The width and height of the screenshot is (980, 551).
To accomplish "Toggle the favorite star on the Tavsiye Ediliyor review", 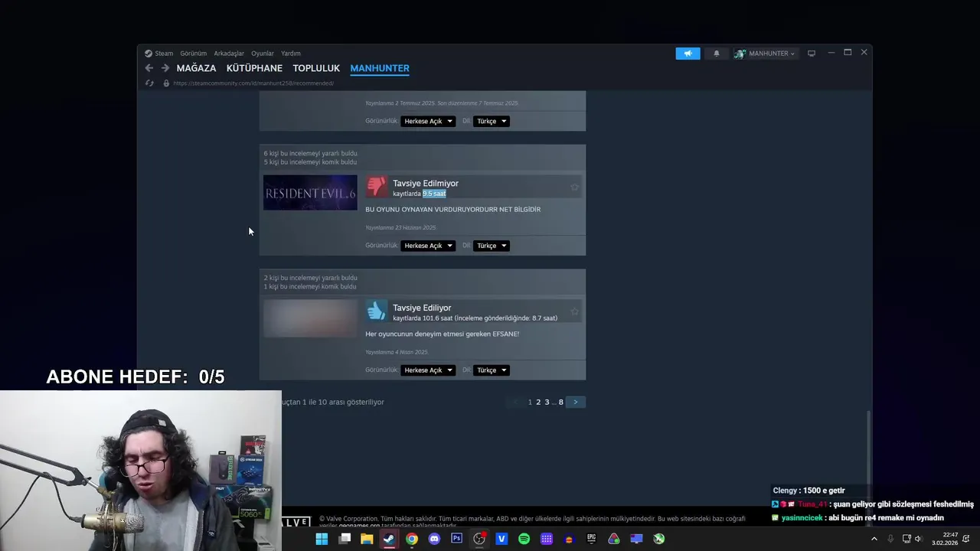I will tap(574, 311).
